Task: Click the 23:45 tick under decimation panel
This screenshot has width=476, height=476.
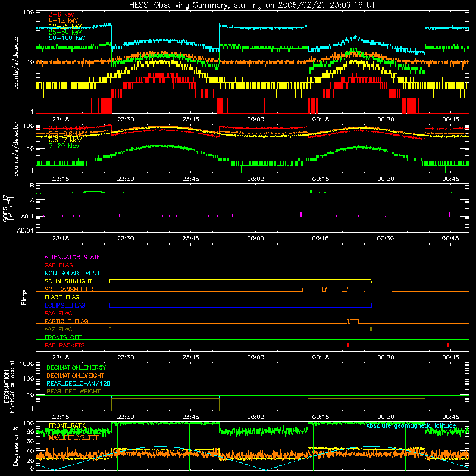Action: 190,417
